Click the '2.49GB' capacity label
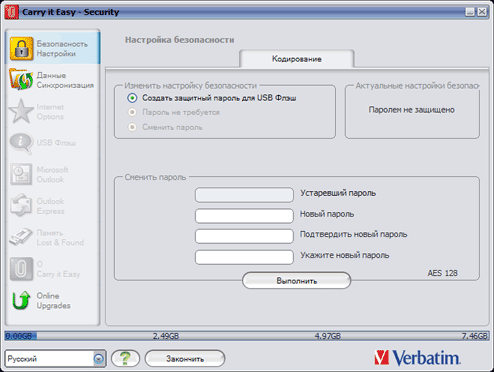 click(166, 336)
